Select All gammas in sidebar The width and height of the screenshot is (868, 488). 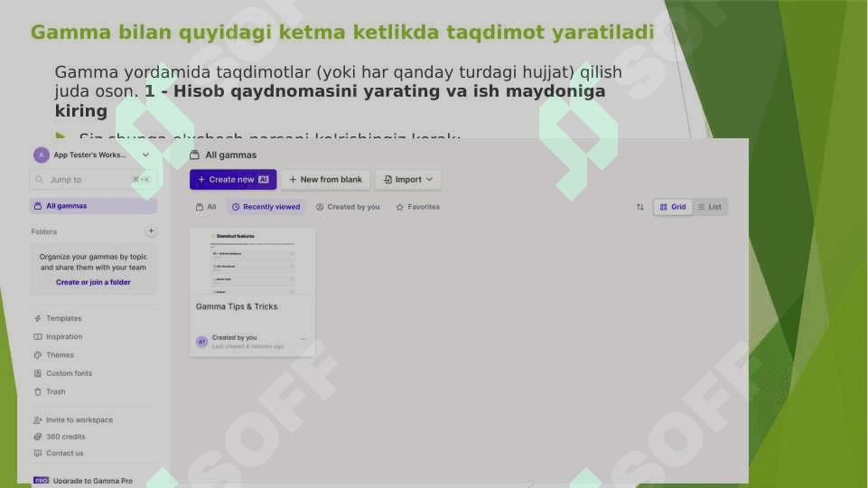click(x=93, y=206)
